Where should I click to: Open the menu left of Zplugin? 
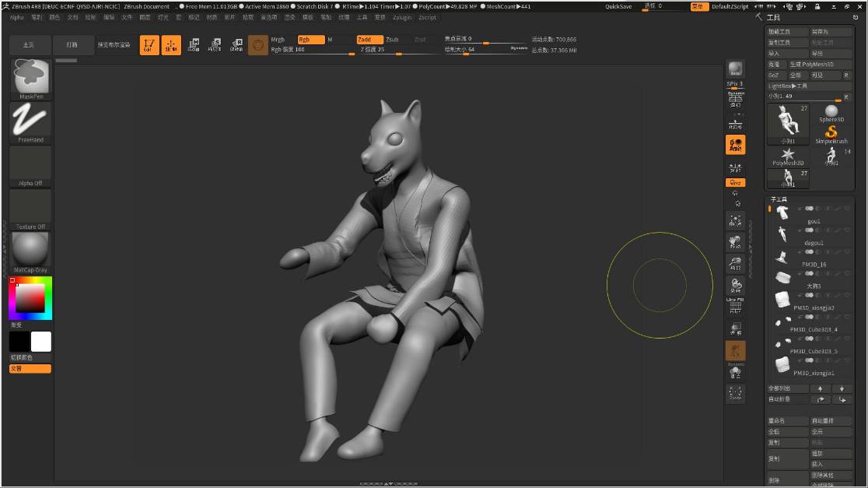coord(380,18)
